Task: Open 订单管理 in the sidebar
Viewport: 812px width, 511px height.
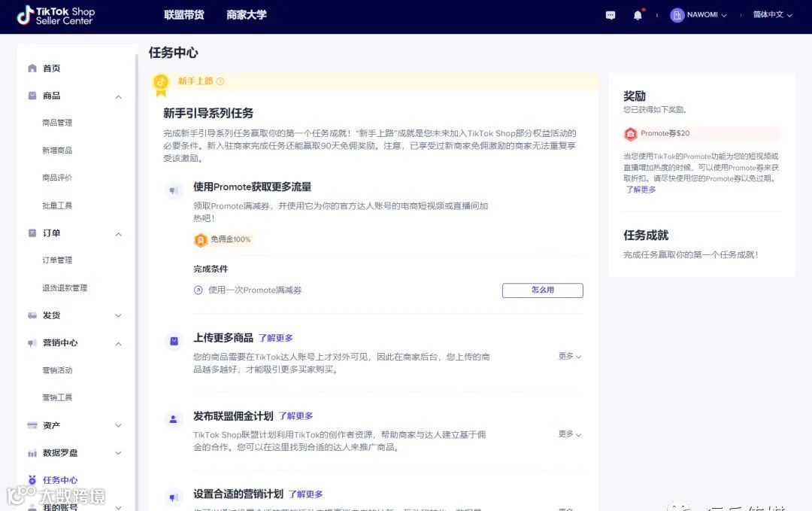Action: pyautogui.click(x=57, y=260)
